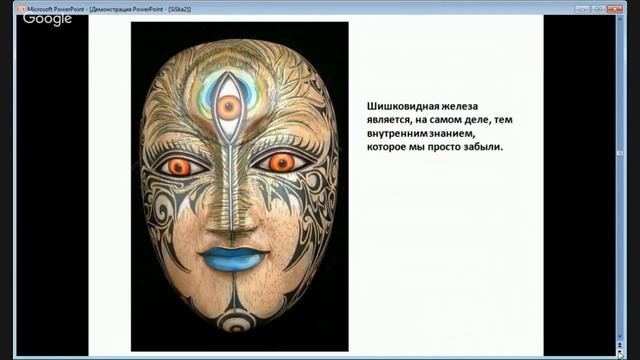This screenshot has width=640, height=360.
Task: Close the PowerPoint presentation window
Action: pos(615,9)
